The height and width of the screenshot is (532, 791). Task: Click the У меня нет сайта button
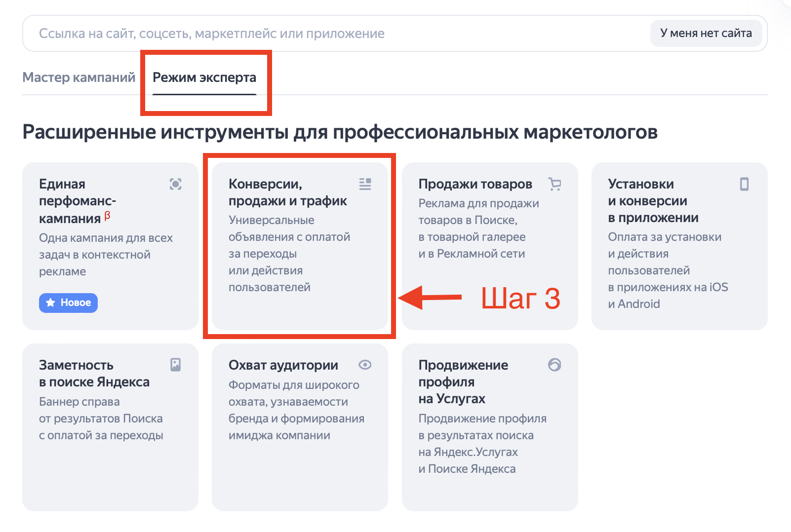click(706, 33)
